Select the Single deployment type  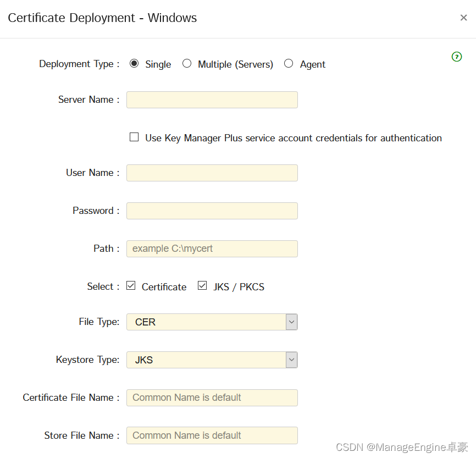134,63
